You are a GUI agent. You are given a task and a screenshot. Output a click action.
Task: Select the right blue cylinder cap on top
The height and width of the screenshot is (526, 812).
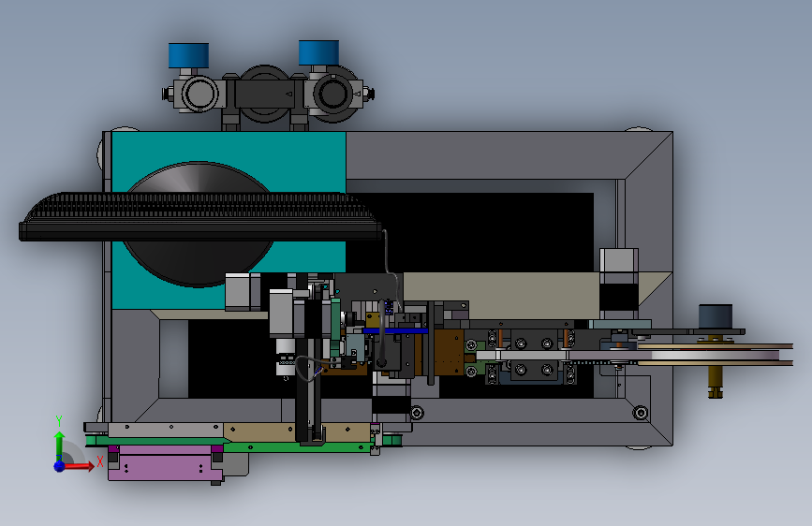point(319,52)
